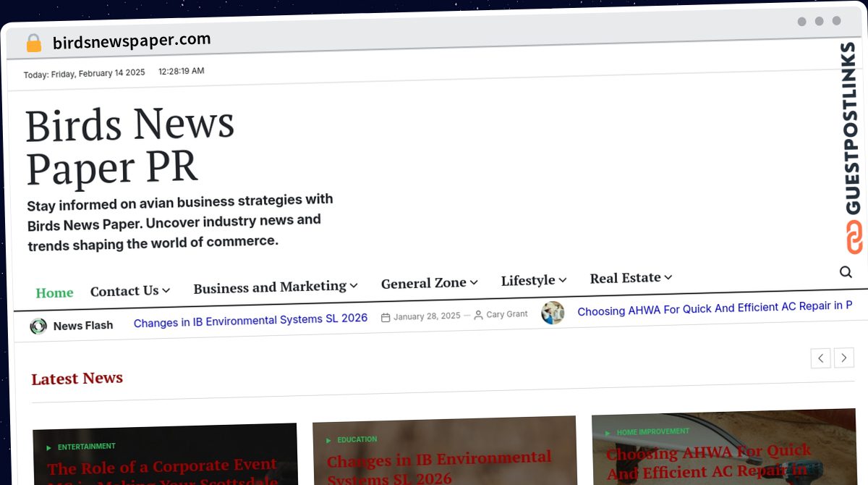Click the round thumbnail beside Choosing AHWA ticker

pos(553,313)
